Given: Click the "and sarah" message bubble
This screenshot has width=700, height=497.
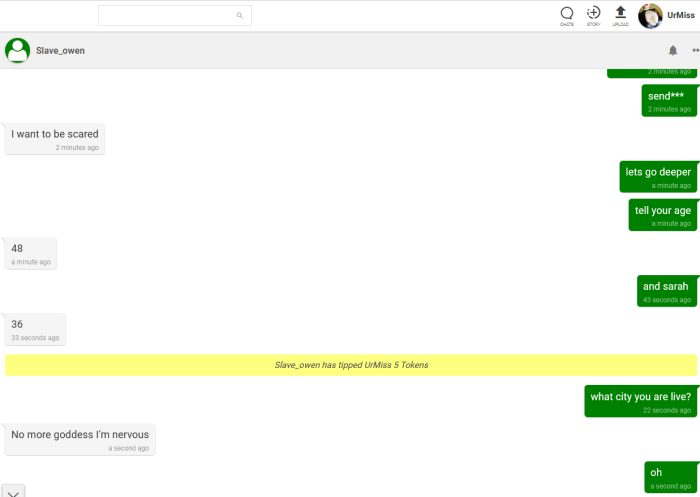Looking at the screenshot, I should click(666, 290).
